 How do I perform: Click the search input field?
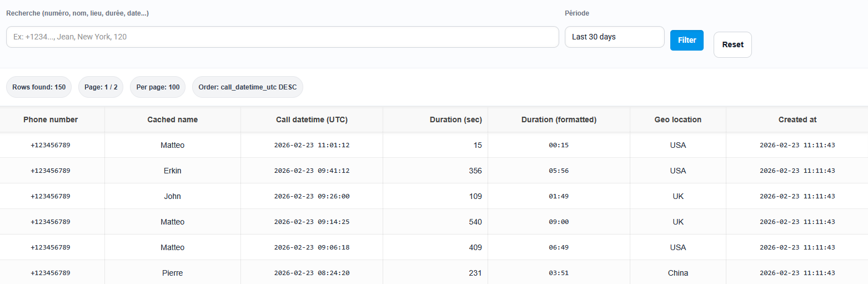tap(282, 37)
